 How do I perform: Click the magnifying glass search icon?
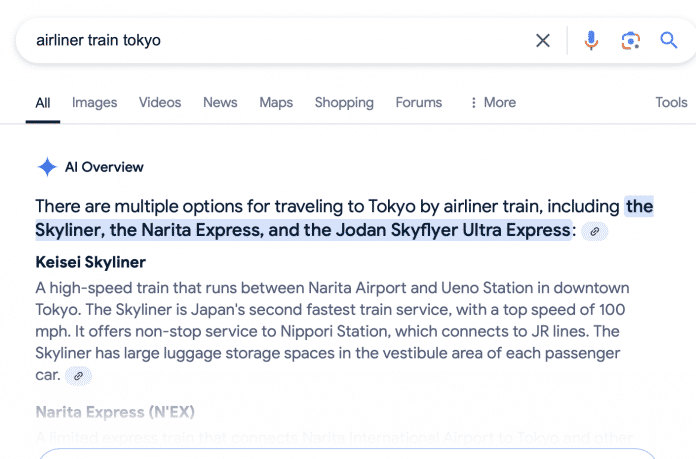(669, 41)
